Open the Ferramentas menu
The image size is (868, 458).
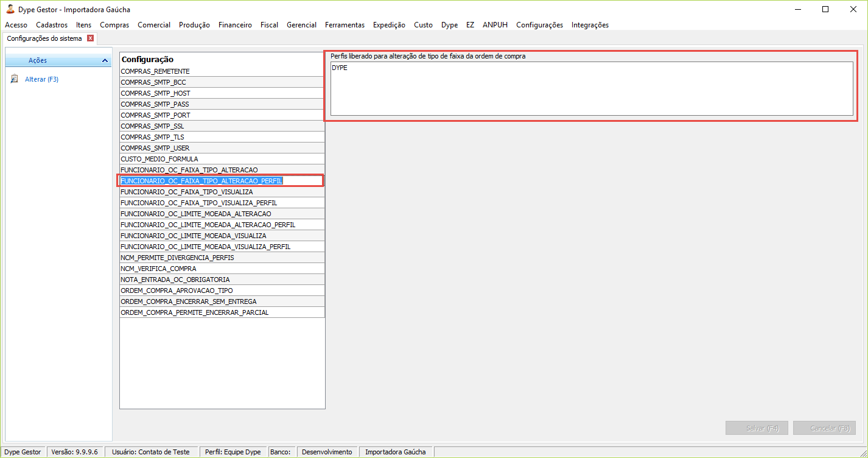(345, 25)
